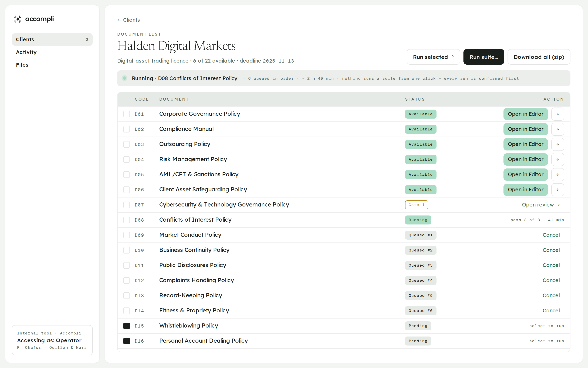The image size is (588, 368).
Task: Open Corporate Governance Policy in Editor
Action: point(525,114)
